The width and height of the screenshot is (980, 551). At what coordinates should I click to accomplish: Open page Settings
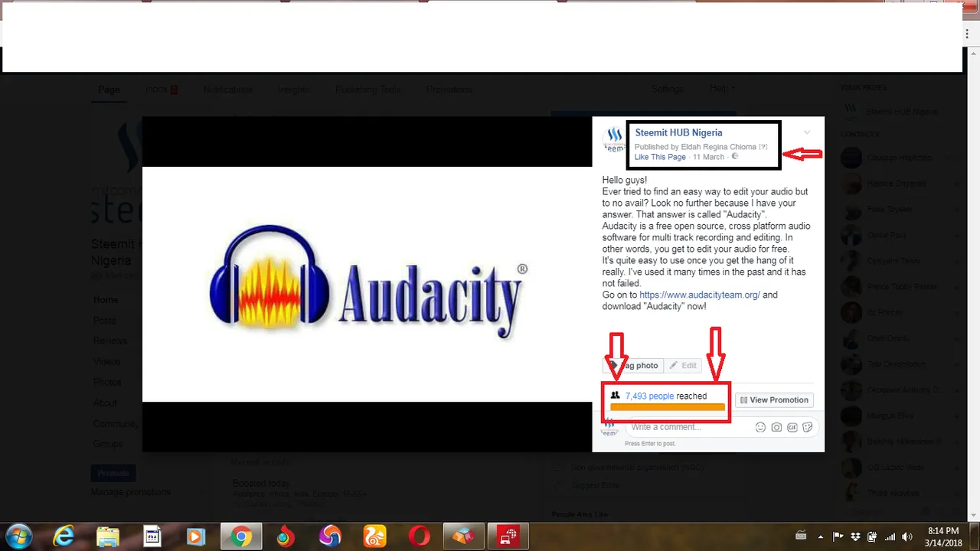[x=667, y=90]
